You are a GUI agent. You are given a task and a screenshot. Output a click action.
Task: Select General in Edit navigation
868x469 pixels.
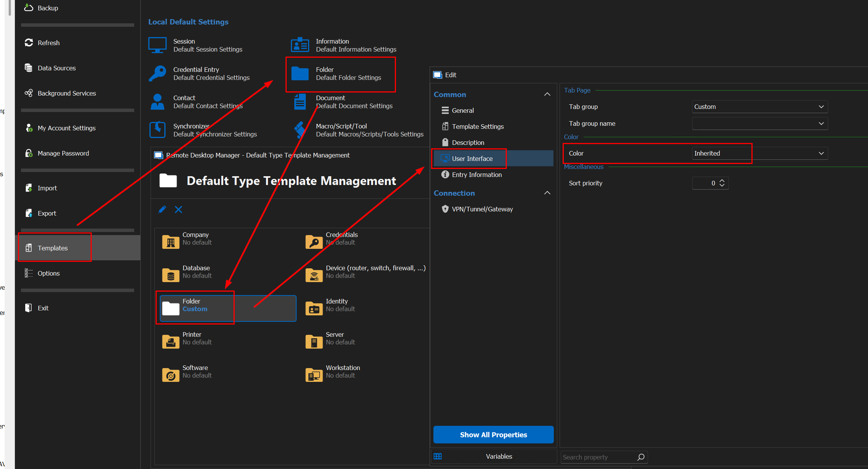(x=493, y=110)
